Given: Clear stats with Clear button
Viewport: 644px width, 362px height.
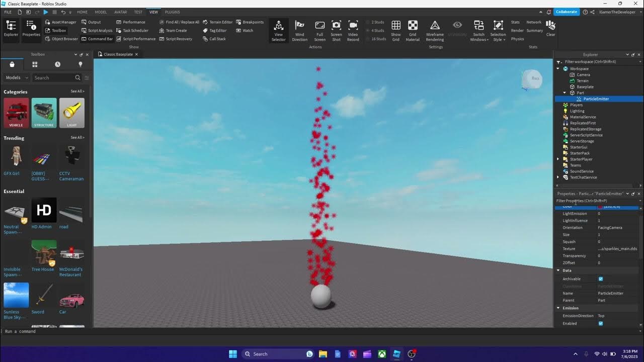Looking at the screenshot, I should coord(551,29).
